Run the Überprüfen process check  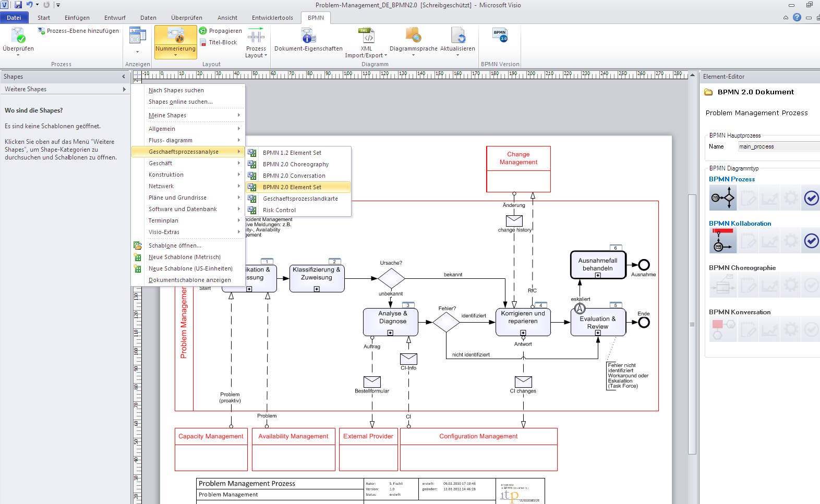coord(18,41)
